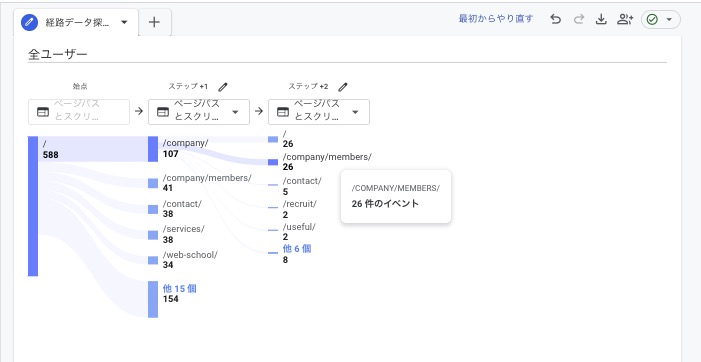Click the redo arrow icon

pyautogui.click(x=579, y=19)
